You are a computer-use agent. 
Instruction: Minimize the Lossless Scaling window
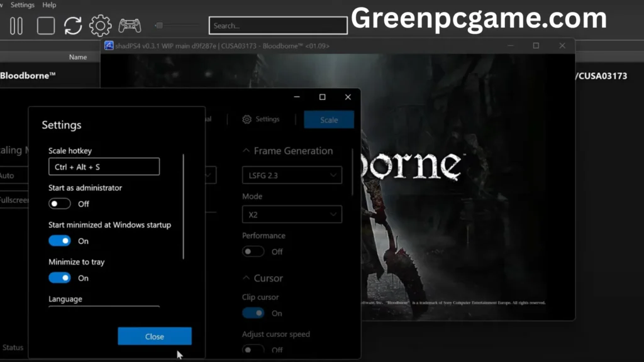(x=297, y=97)
